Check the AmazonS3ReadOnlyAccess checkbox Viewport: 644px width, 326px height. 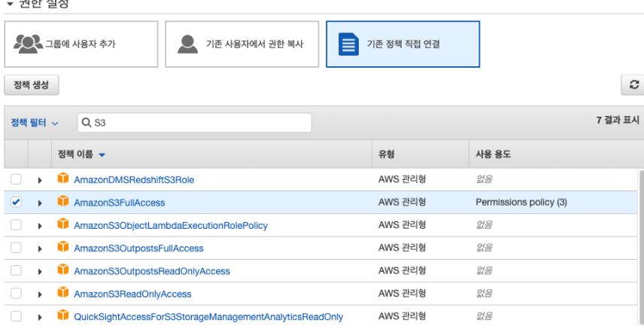pyautogui.click(x=16, y=294)
